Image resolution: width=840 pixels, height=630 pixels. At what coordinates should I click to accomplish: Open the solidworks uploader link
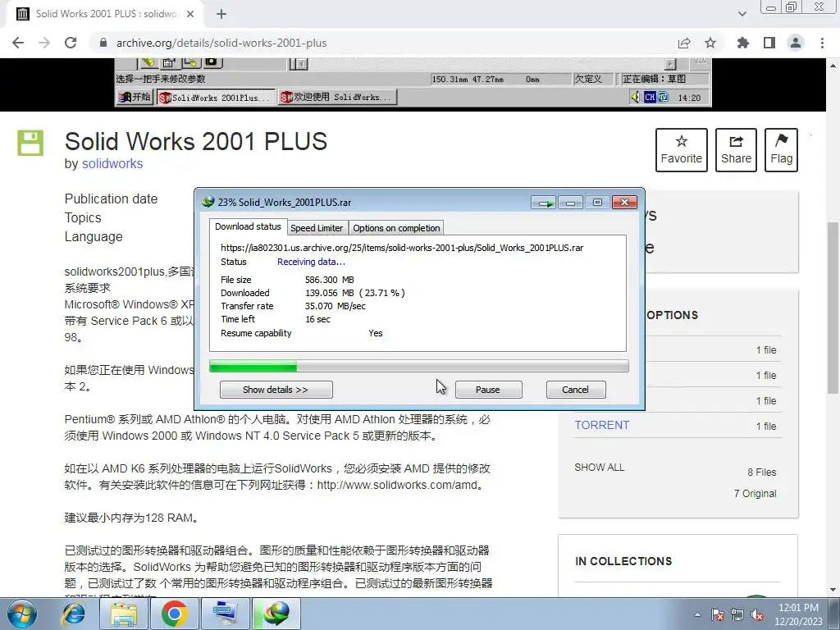[x=112, y=163]
